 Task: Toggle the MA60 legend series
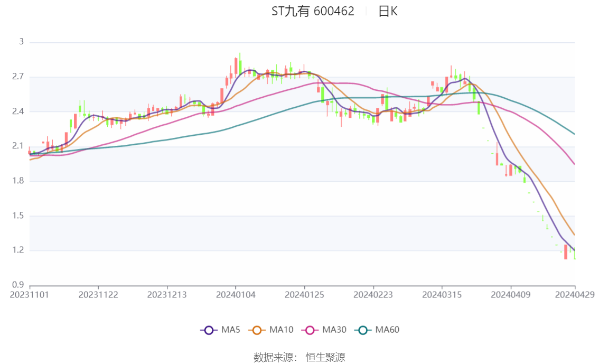pyautogui.click(x=377, y=330)
